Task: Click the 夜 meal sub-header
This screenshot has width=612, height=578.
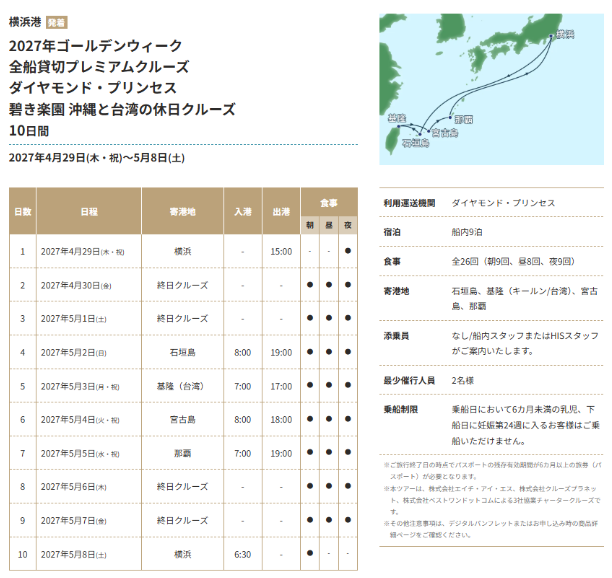Action: coord(348,225)
